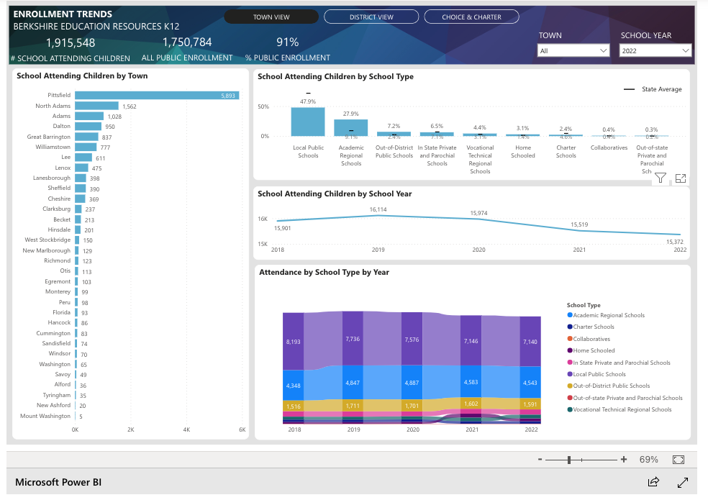The width and height of the screenshot is (708, 500).
Task: Select the Pittsfield bar in the town chart
Action: 156,95
